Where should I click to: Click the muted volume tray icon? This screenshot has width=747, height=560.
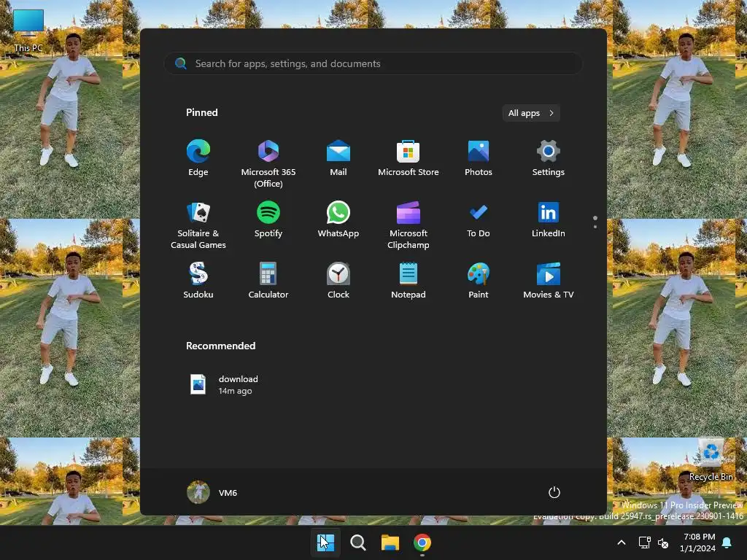663,542
